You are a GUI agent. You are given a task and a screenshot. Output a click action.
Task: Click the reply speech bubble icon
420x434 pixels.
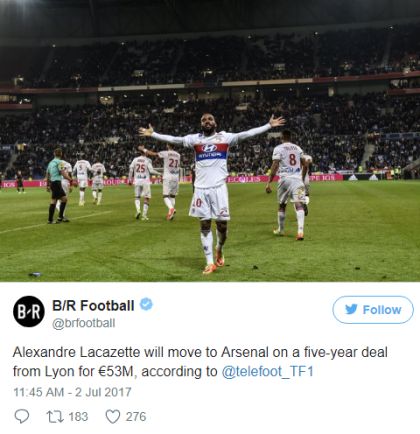pyautogui.click(x=22, y=416)
